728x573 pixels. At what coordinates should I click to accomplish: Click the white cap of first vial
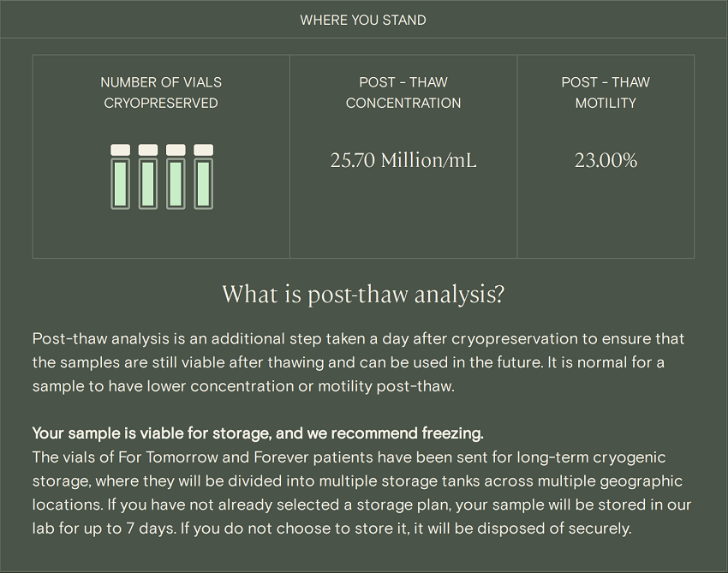pos(120,150)
